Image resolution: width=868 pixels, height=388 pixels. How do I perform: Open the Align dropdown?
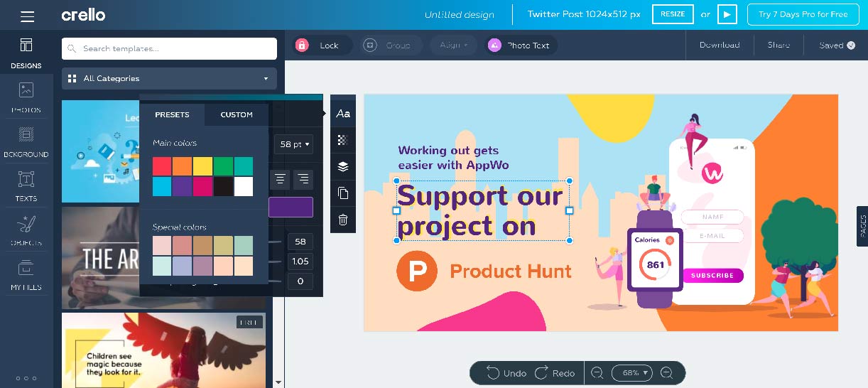coord(454,45)
